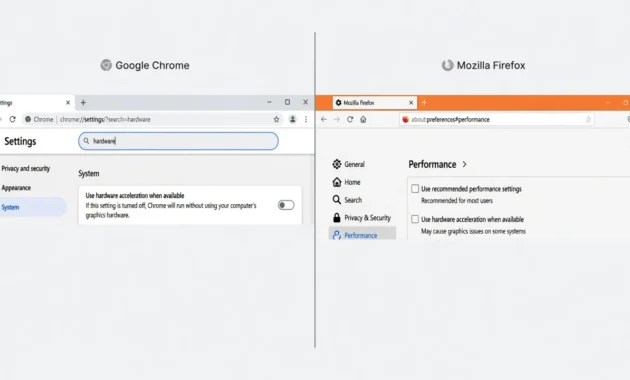Click the System section heading in Chrome
The width and height of the screenshot is (630, 380).
click(89, 174)
